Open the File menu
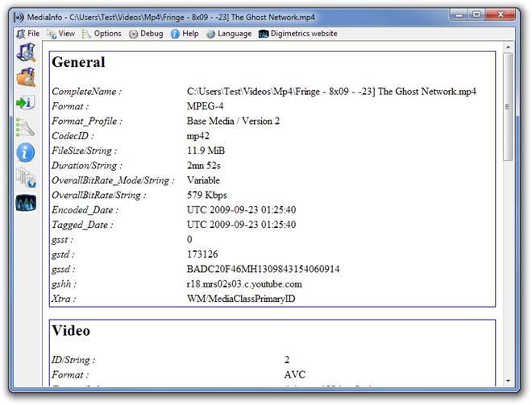Viewport: 532px width, 405px height. click(28, 34)
